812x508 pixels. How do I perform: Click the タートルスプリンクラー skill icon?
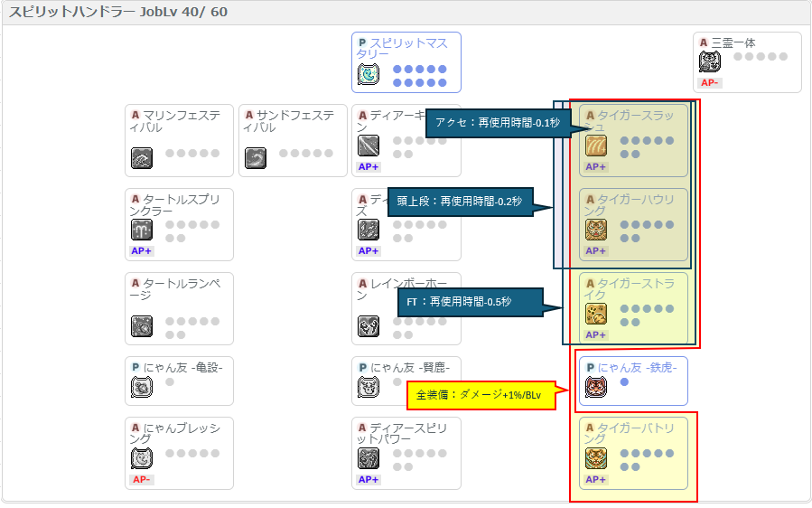pyautogui.click(x=142, y=230)
